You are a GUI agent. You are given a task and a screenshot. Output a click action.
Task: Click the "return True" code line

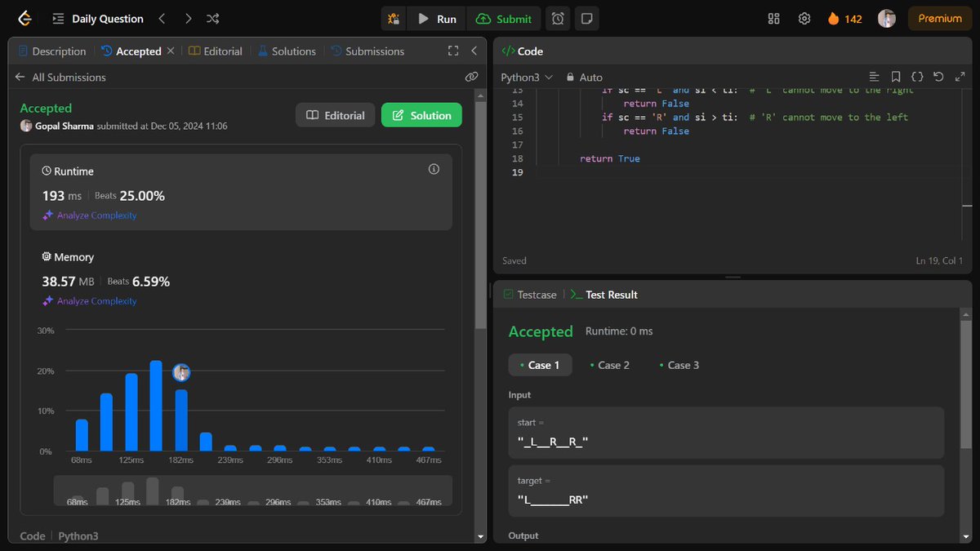coord(610,158)
